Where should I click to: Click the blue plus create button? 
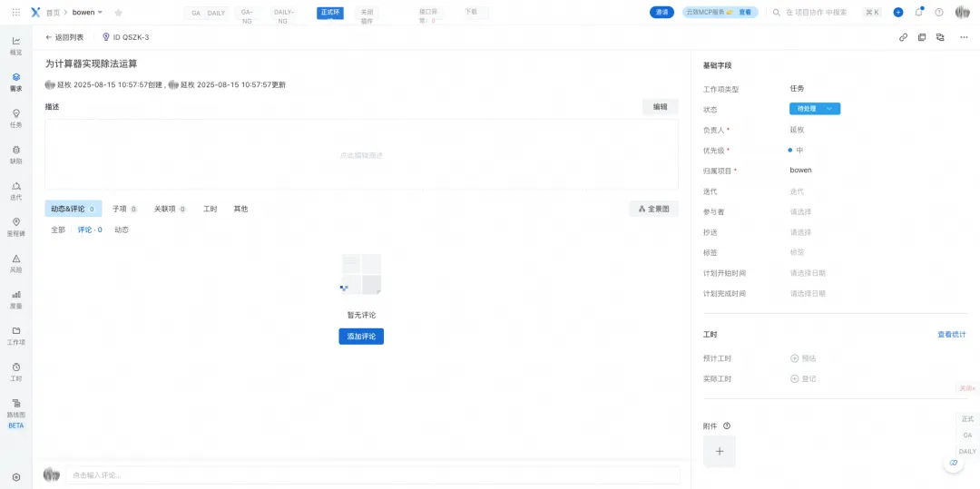pyautogui.click(x=898, y=12)
